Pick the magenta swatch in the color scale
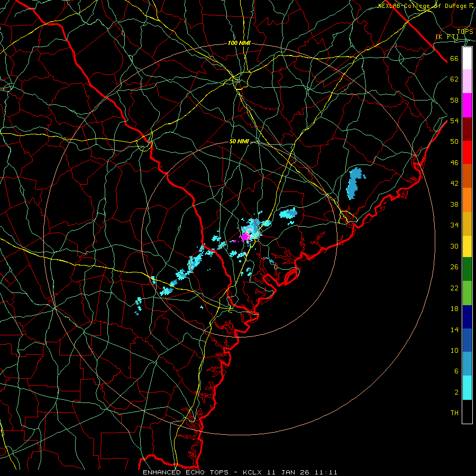The width and height of the screenshot is (476, 476). [x=467, y=105]
